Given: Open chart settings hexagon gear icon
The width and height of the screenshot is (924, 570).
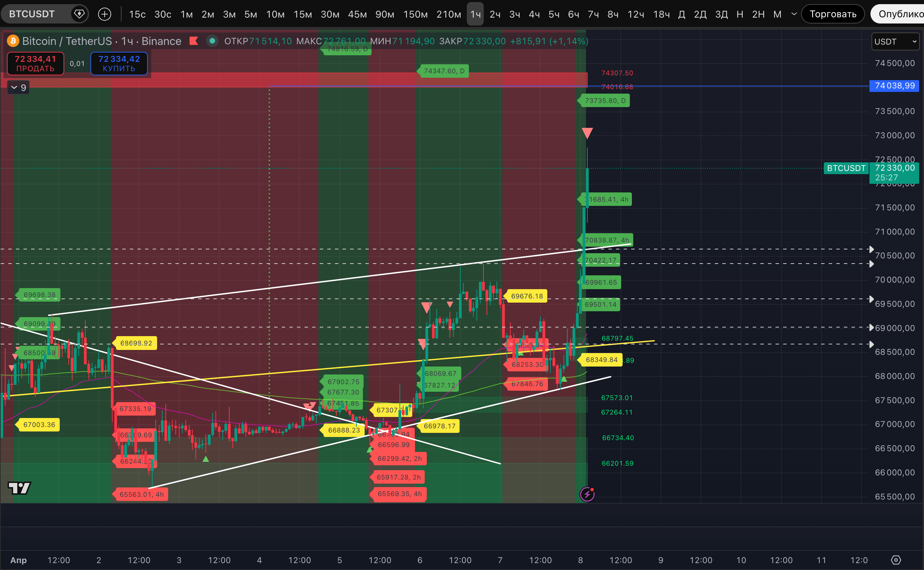Looking at the screenshot, I should [x=896, y=560].
